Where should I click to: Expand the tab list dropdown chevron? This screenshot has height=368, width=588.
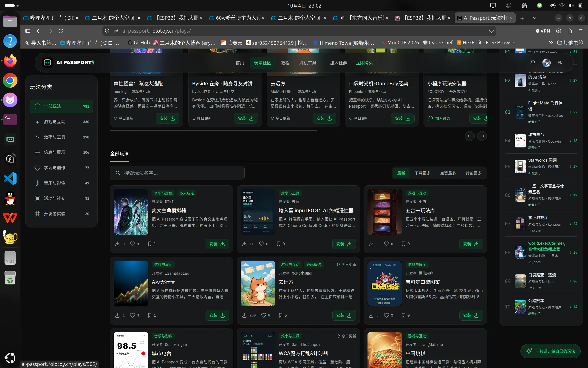point(534,18)
